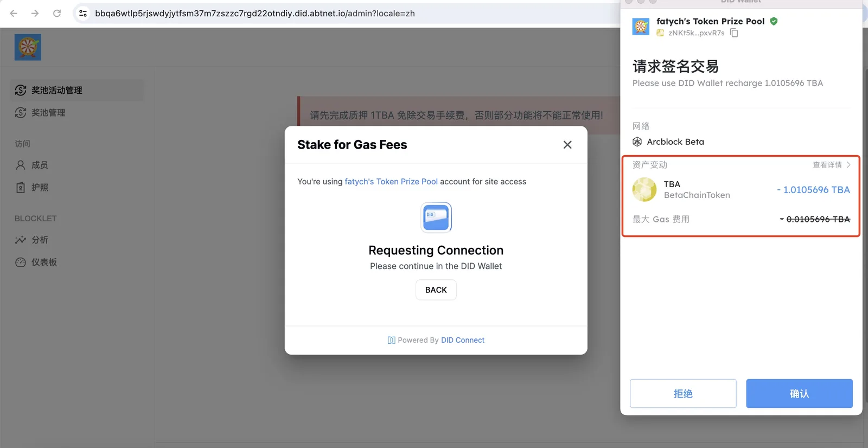Click the wallet app avatar icon
This screenshot has height=448, width=868.
tap(641, 26)
